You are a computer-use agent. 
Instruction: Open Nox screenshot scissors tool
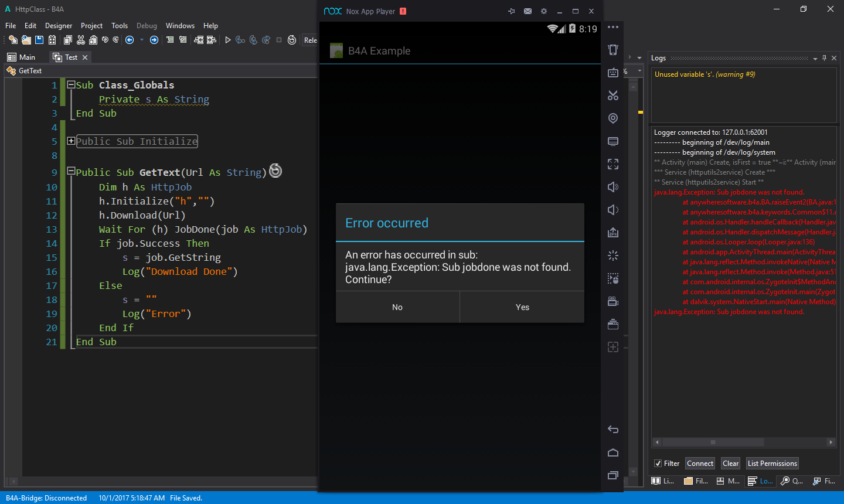[613, 96]
